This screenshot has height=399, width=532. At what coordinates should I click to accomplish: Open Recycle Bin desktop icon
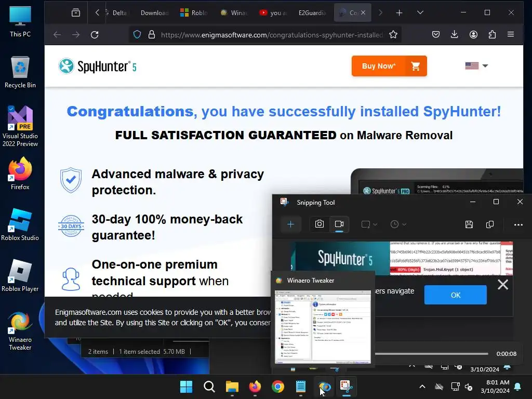coord(20,72)
